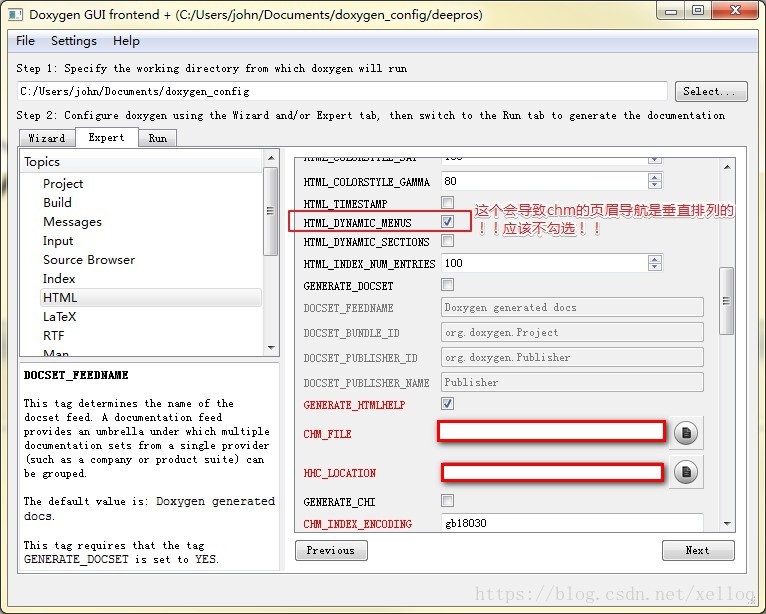Click the HTML_INDEX_NUM_ENTRIES value field
The image size is (766, 614).
point(545,263)
